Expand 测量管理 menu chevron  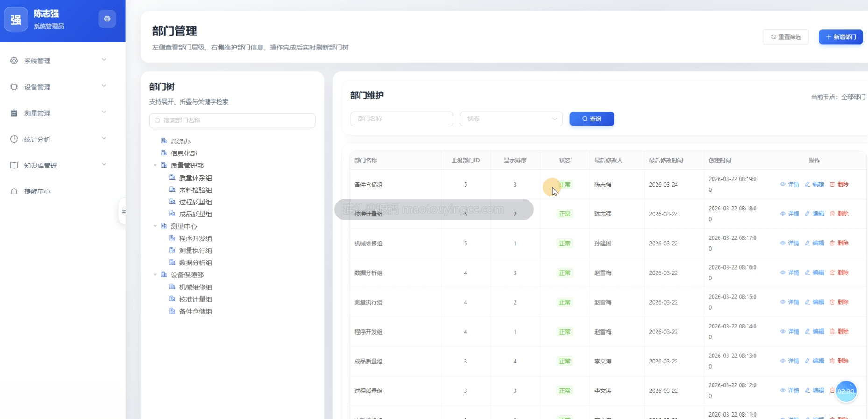tap(104, 112)
